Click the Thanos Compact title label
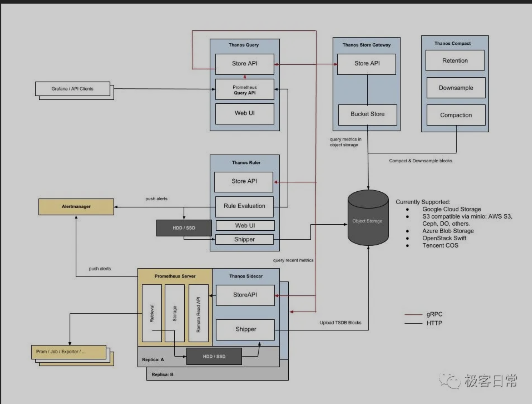 pos(452,44)
